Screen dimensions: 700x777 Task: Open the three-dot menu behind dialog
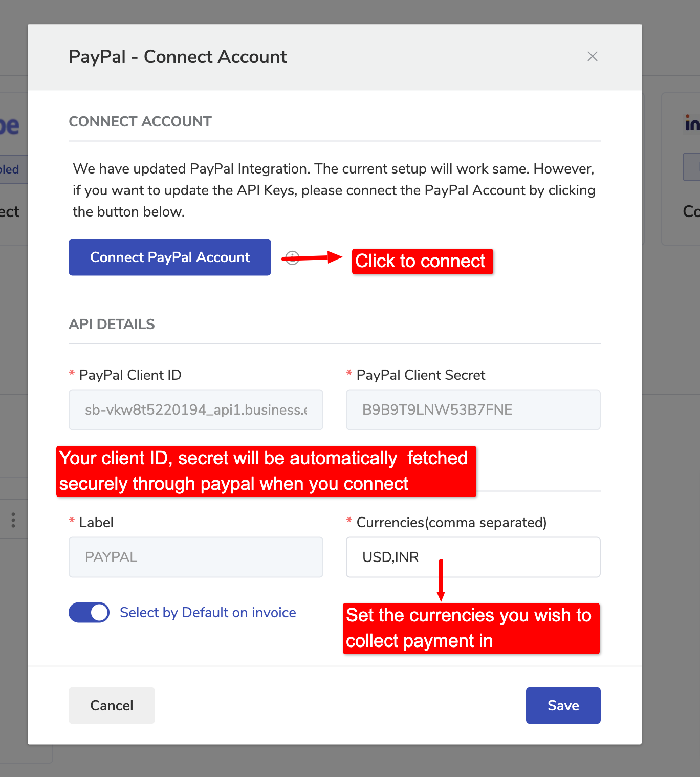(13, 520)
